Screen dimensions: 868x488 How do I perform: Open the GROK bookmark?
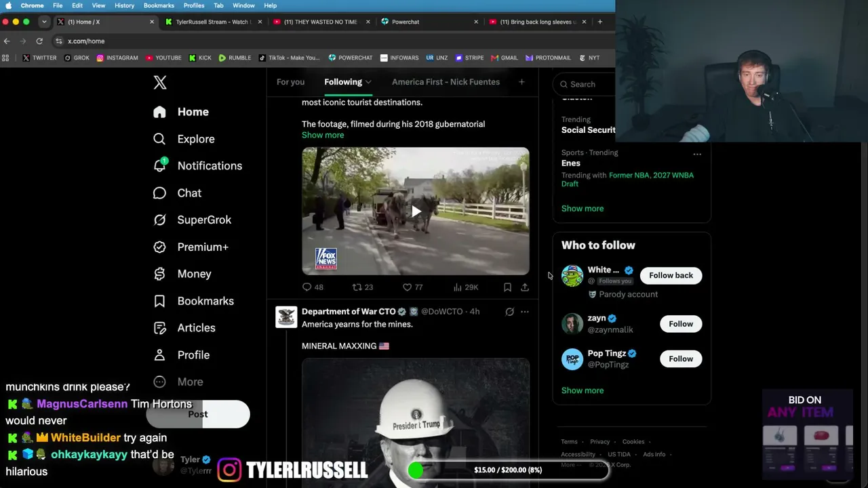point(77,58)
